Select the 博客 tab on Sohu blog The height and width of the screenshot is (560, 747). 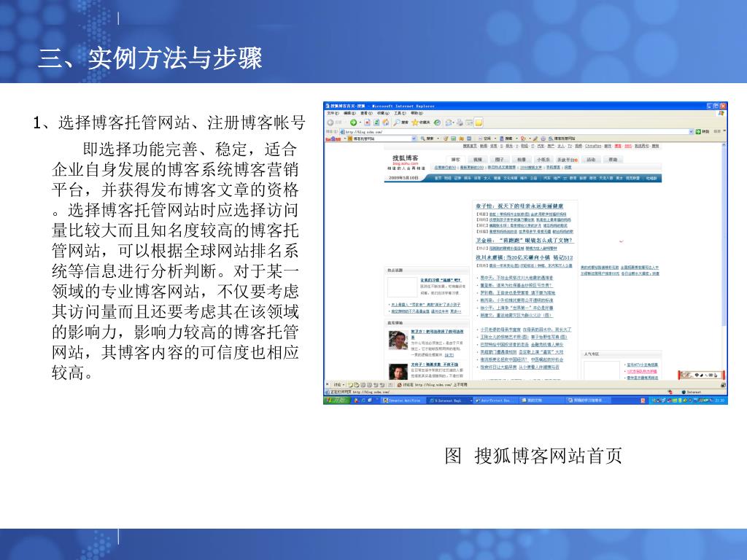(x=456, y=160)
